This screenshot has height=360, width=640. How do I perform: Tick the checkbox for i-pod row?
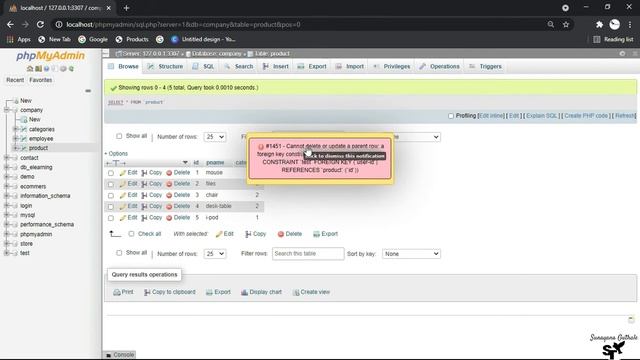coord(111,218)
